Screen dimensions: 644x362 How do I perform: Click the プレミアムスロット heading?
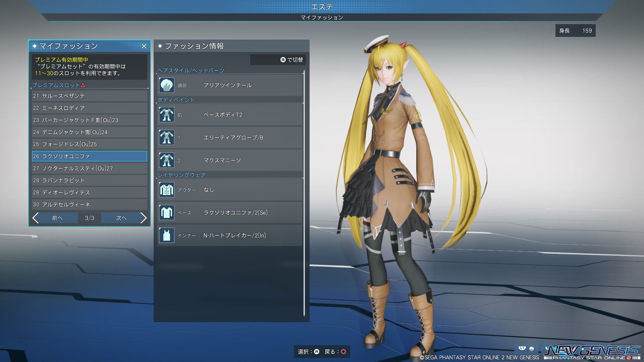tap(56, 85)
